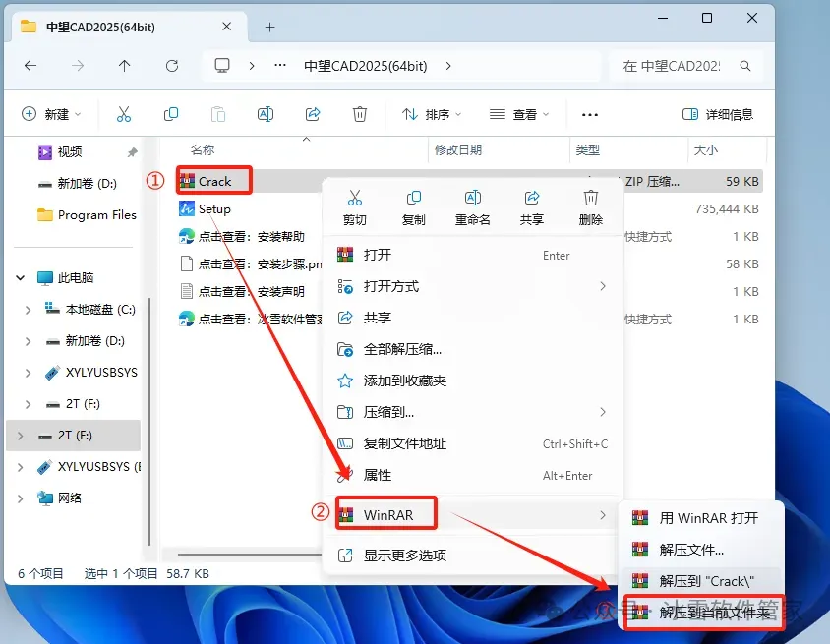Expand the 网络 tree node
The image size is (830, 644).
20,498
